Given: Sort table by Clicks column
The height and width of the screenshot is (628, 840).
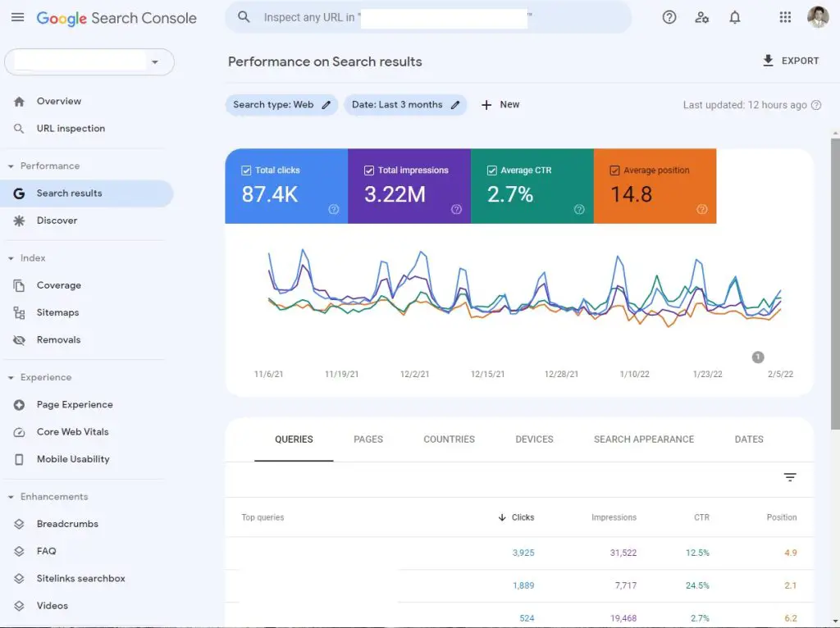Looking at the screenshot, I should point(516,517).
